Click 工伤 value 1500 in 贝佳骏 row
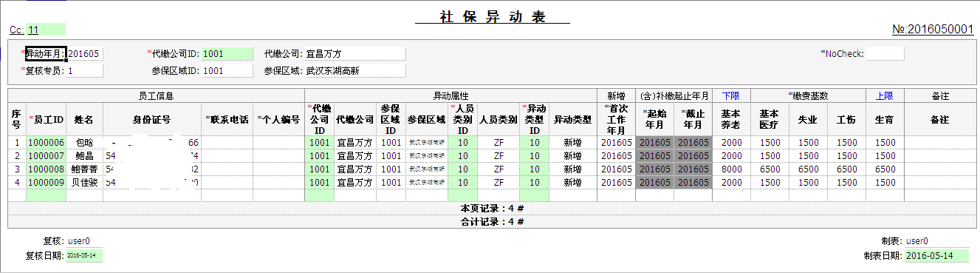Viewport: 980px width, 273px height. click(846, 183)
